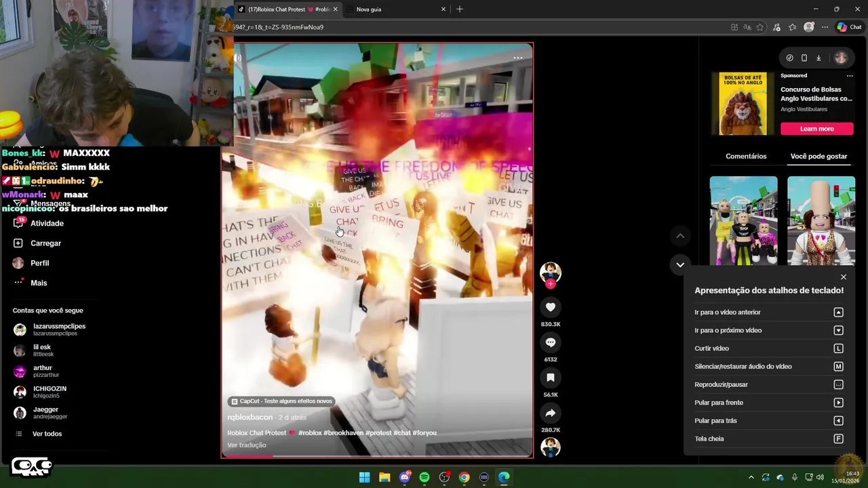Image resolution: width=868 pixels, height=488 pixels.
Task: Open the video's three-dot options menu
Action: pos(518,58)
